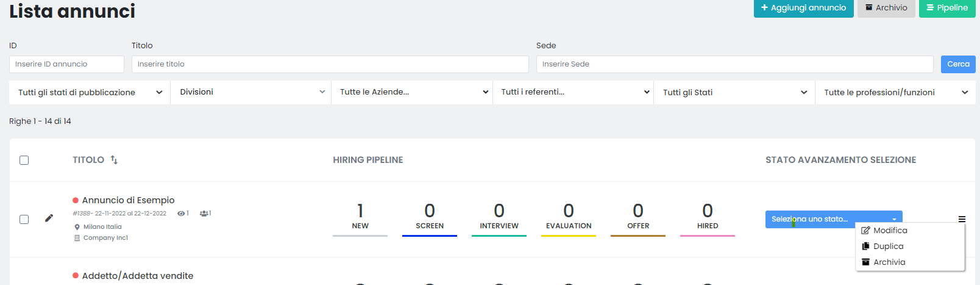Screen dimensions: 980x285
Task: Click the location pin icon beside Milano Italia
Action: [77, 227]
